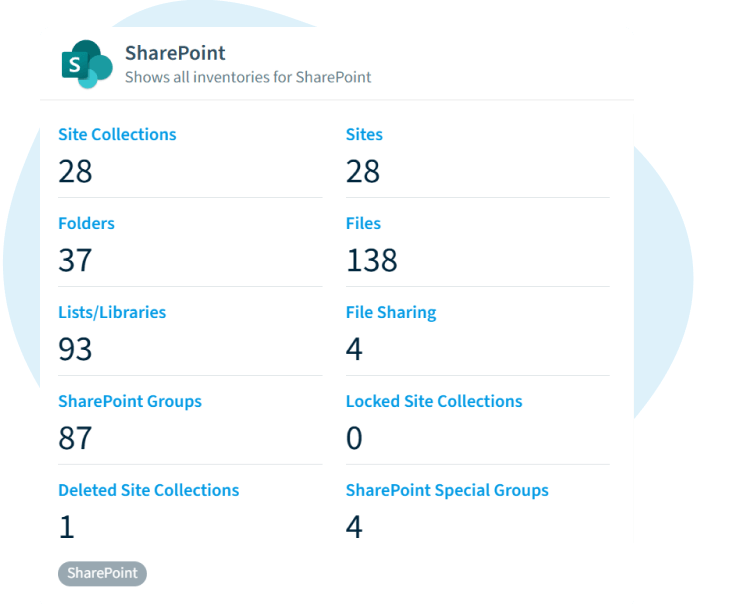Screen dimensions: 734x604
Task: Open the SharePoint Special Groups link
Action: 447,491
